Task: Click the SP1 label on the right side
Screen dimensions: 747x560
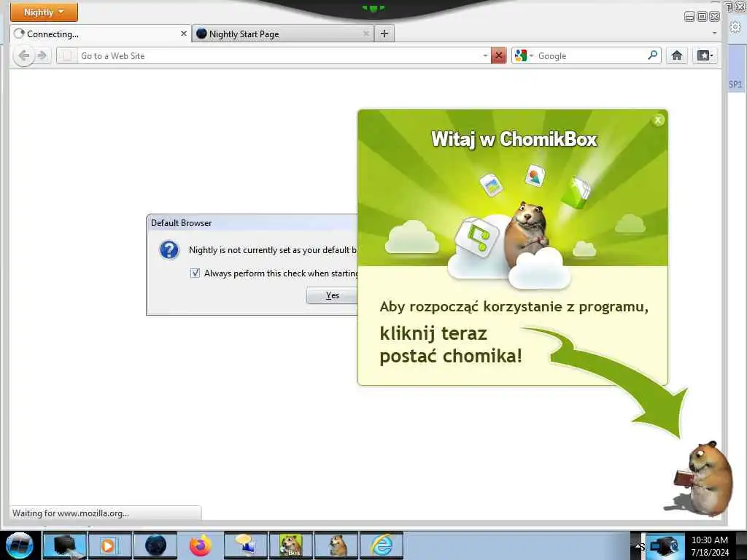Action: 735,85
